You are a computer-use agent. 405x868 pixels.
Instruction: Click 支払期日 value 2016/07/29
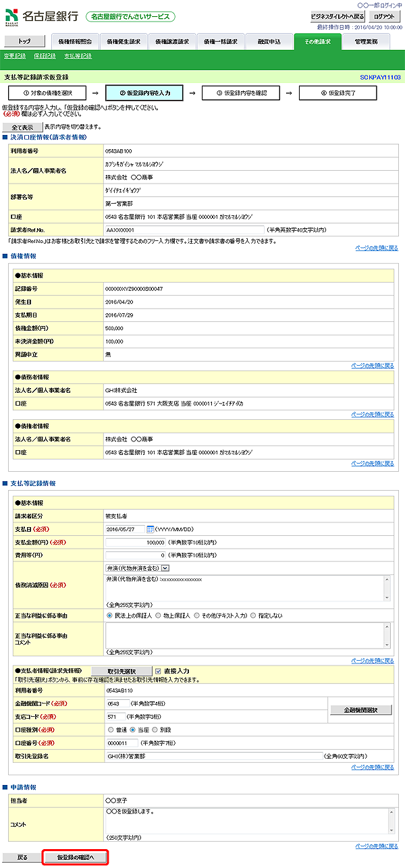pos(119,315)
